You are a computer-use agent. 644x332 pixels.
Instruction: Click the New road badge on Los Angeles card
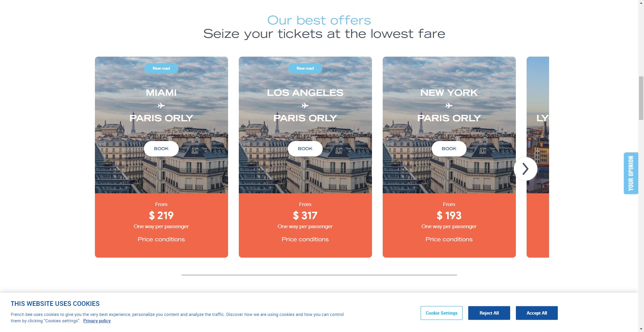305,68
